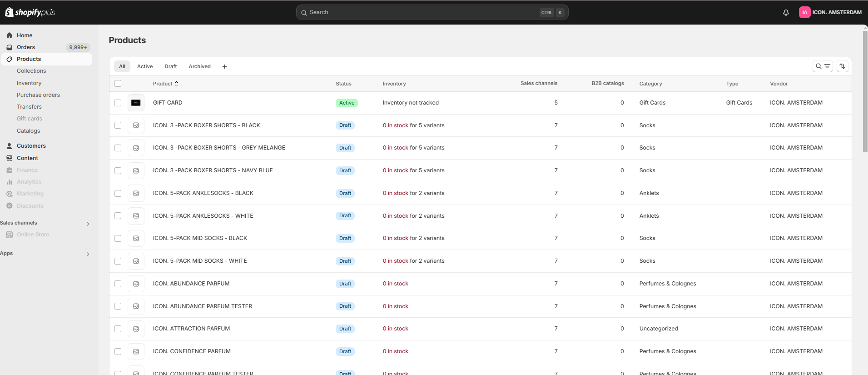Switch to the Archived products tab
Viewport: 868px width, 375px height.
click(x=200, y=66)
